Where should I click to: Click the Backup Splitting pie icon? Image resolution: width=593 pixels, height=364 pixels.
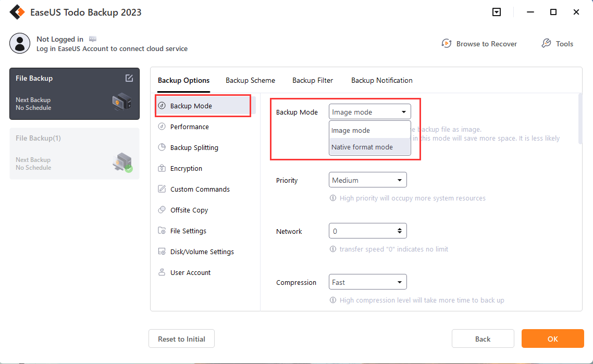click(162, 147)
